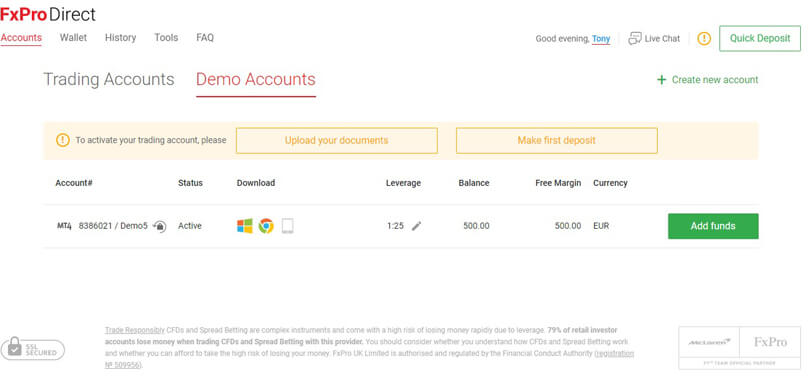Click the Status column header
Image resolution: width=810 pixels, height=392 pixels.
(x=190, y=183)
